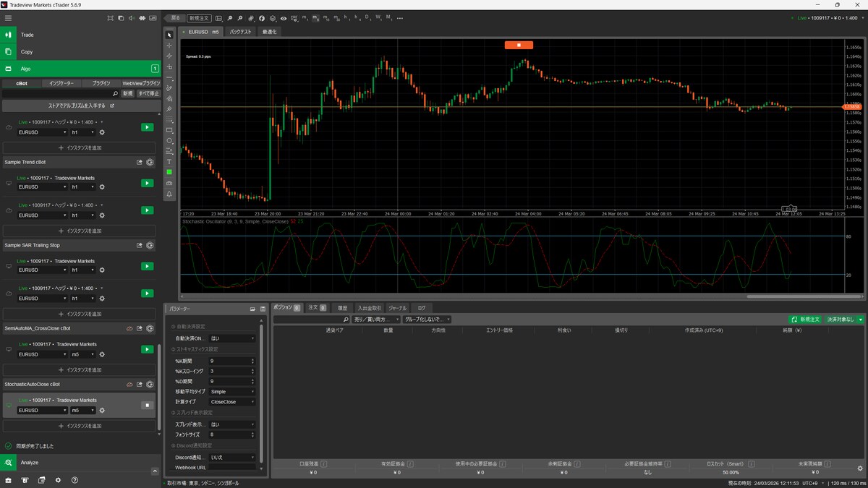Click the ストアでアルゴリズムを入手する button

point(81,106)
